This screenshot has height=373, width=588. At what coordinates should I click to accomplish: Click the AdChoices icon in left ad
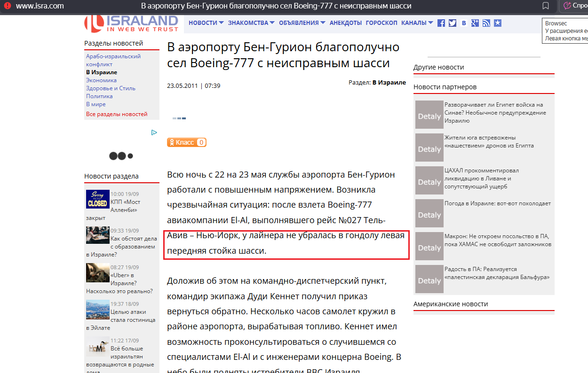pos(154,132)
